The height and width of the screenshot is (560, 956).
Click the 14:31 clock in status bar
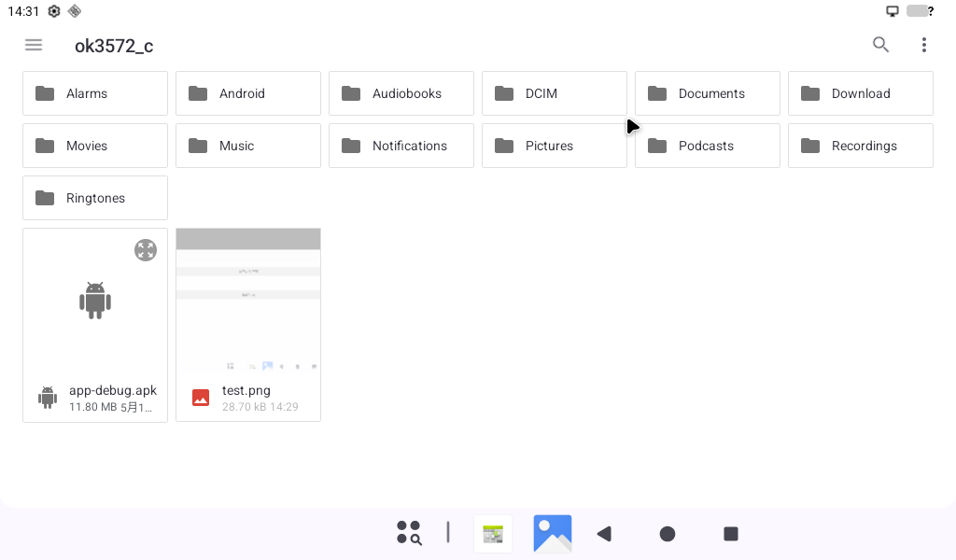tap(23, 11)
